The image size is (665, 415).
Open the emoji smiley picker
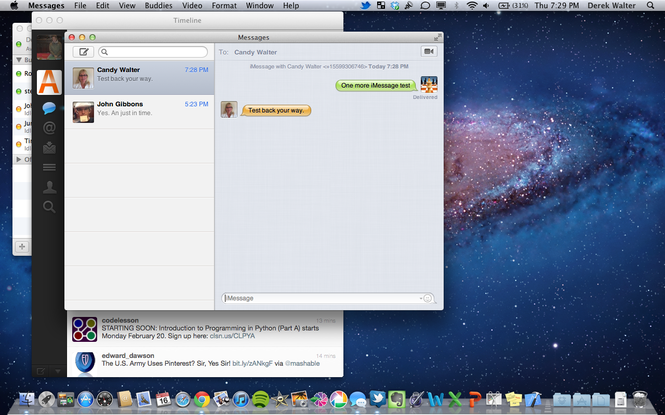point(427,298)
